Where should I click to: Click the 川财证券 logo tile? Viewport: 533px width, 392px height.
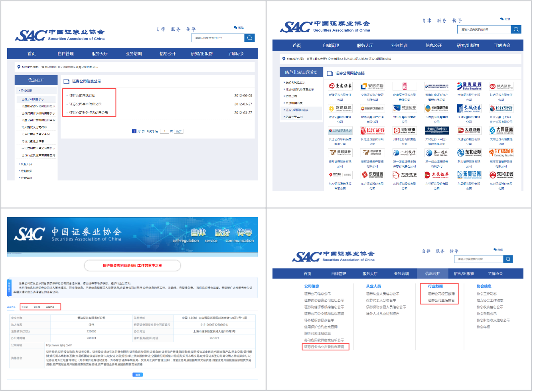405,130
